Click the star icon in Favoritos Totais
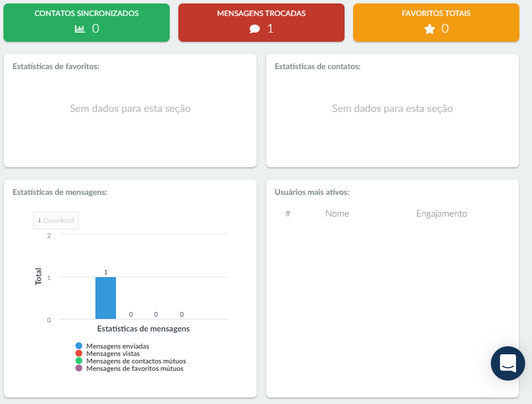The image size is (532, 404). [430, 29]
